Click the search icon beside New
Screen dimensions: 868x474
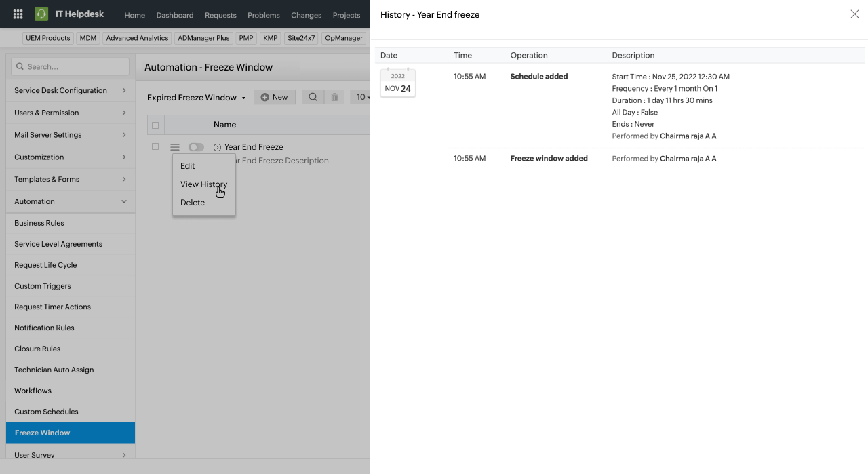click(313, 97)
